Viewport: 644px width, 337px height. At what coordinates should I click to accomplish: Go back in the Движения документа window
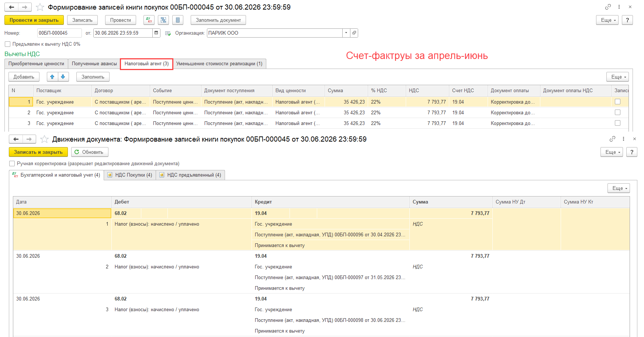[16, 139]
